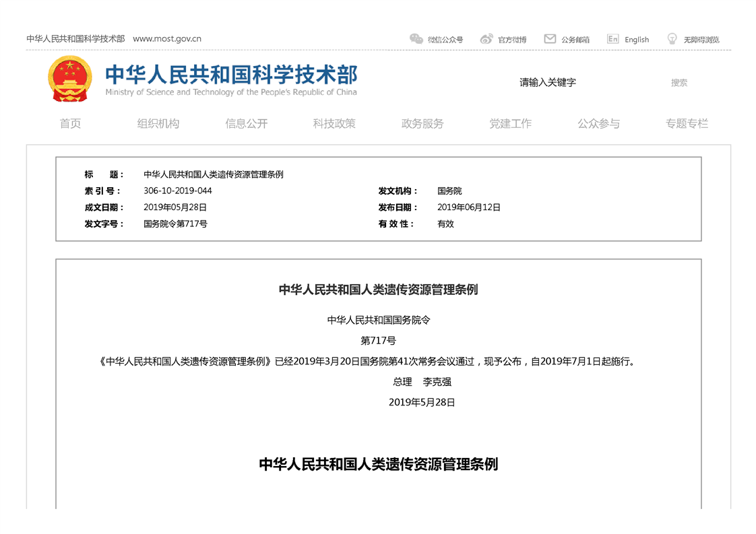Open 微信公众号 link
Screen dimensions: 756x534
click(445, 40)
